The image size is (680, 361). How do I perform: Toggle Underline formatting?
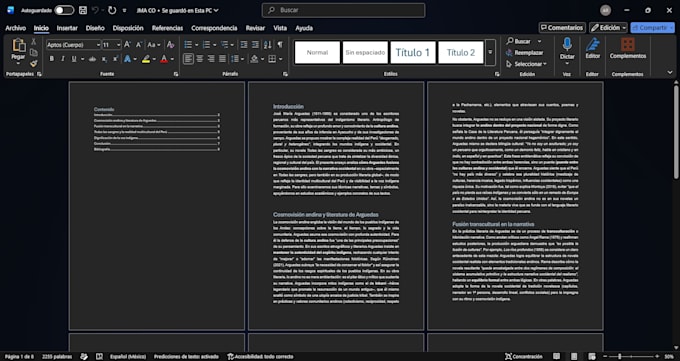click(x=74, y=59)
